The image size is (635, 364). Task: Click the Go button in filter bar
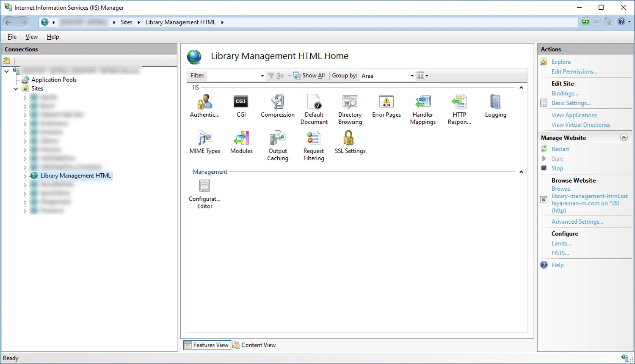[276, 76]
